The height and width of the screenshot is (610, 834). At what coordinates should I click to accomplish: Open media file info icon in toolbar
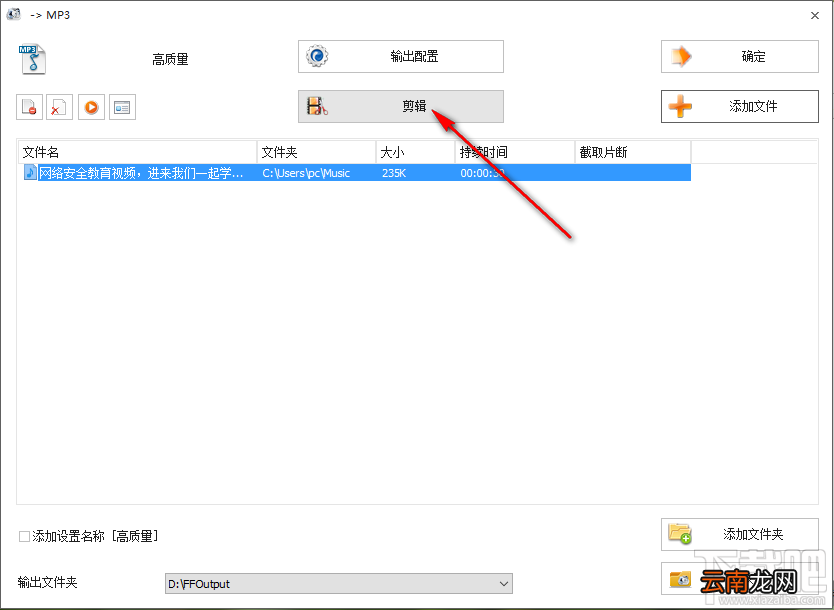click(x=122, y=107)
